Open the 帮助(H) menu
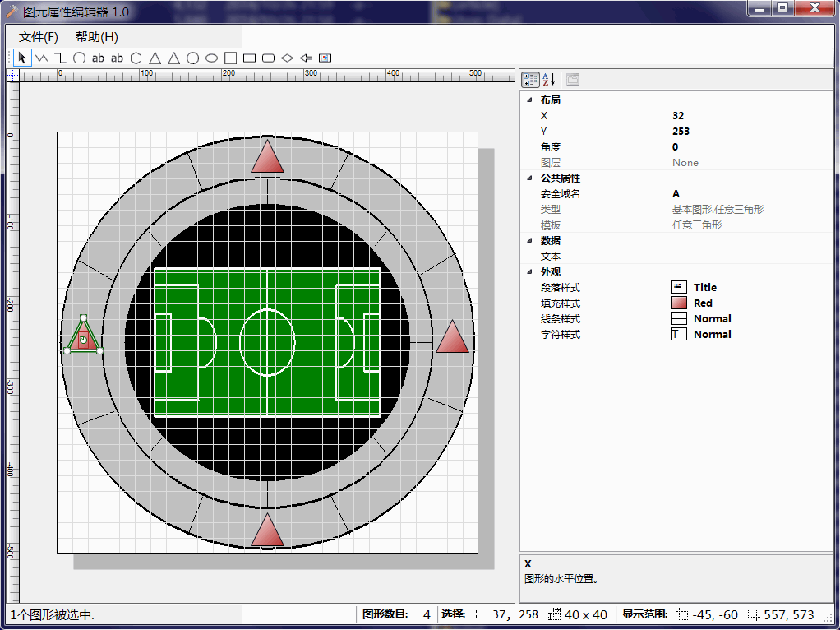840x630 pixels. [97, 36]
